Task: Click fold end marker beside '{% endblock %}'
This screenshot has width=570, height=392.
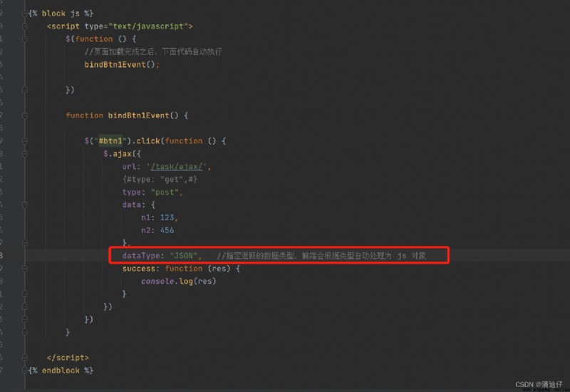Action: click(25, 371)
